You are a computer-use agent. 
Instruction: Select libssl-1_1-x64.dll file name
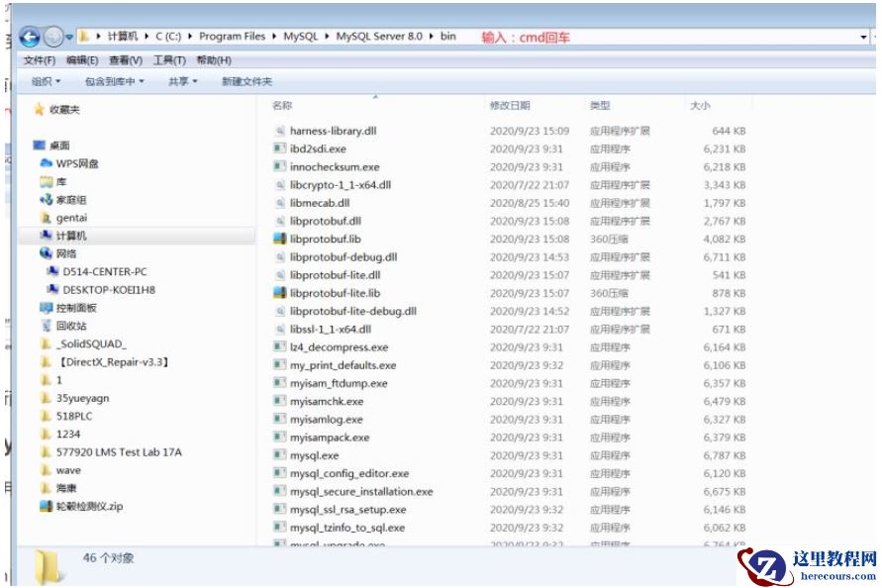331,330
